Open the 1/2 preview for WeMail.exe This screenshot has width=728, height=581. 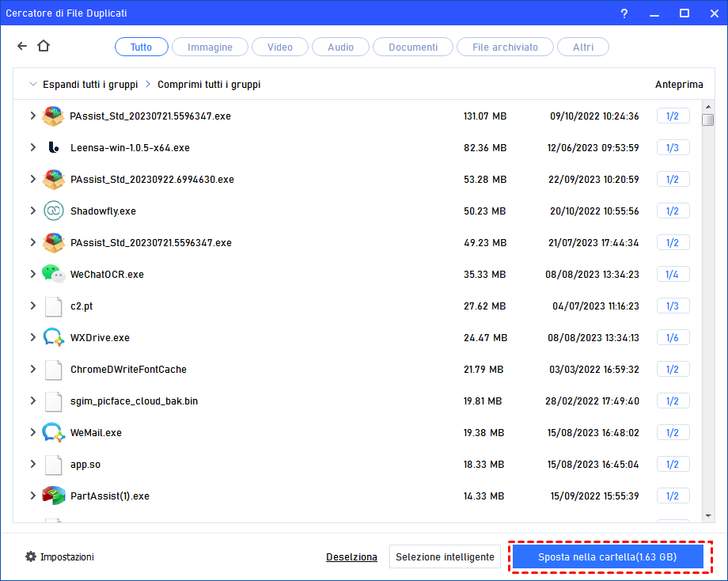pos(673,433)
